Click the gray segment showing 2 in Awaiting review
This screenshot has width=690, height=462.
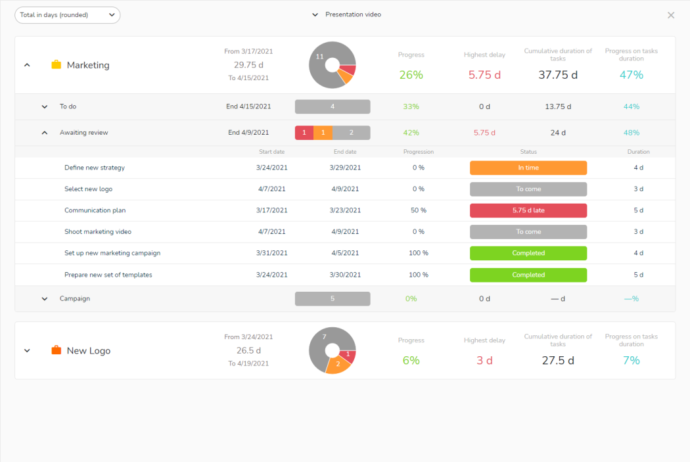click(x=351, y=132)
